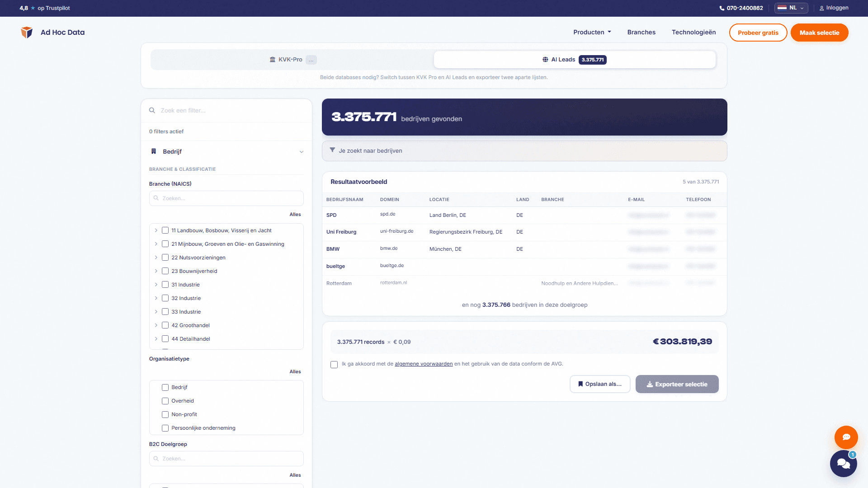Click the filter funnel icon
868x488 pixels.
tap(332, 150)
